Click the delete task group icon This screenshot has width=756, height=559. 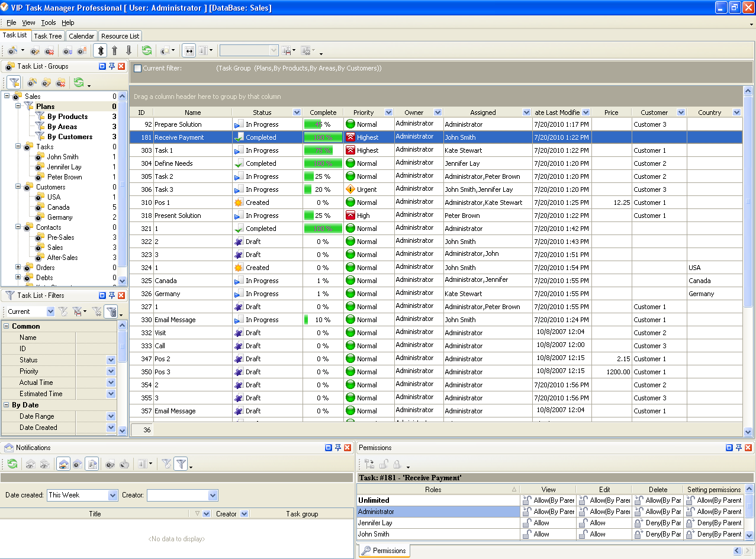pyautogui.click(x=60, y=82)
